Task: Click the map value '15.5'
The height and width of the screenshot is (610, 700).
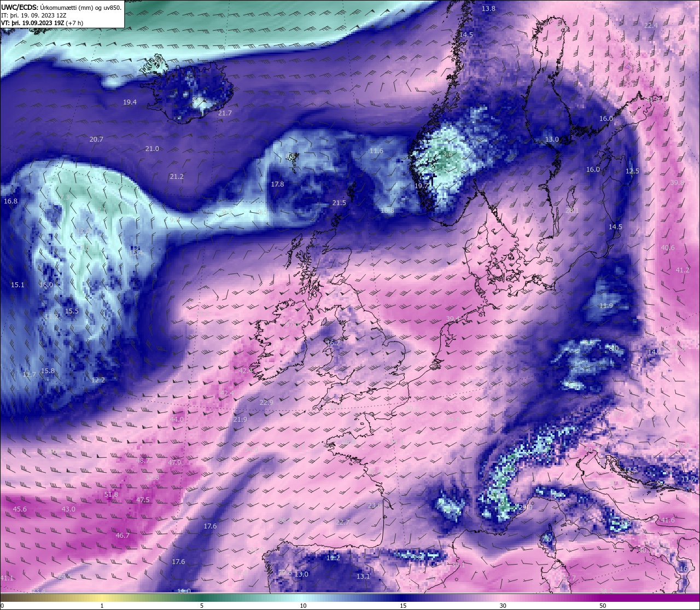Action: coord(72,311)
